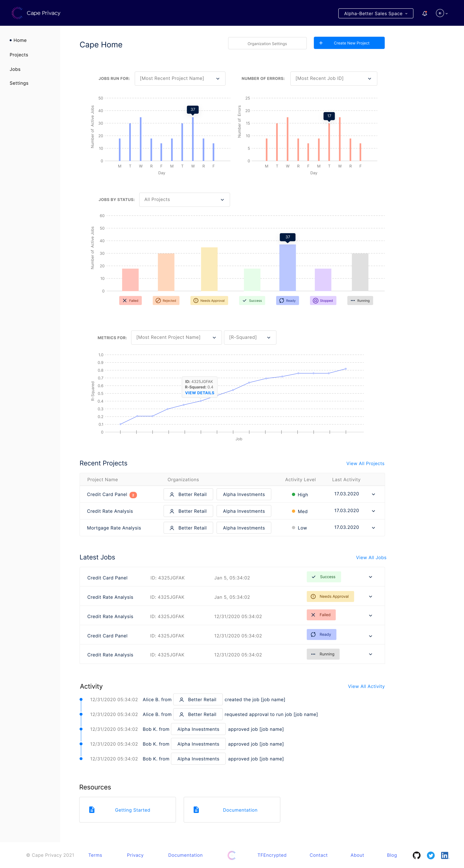Screen dimensions: 464x868
Task: Click the Getting Started document icon
Action: [92, 810]
